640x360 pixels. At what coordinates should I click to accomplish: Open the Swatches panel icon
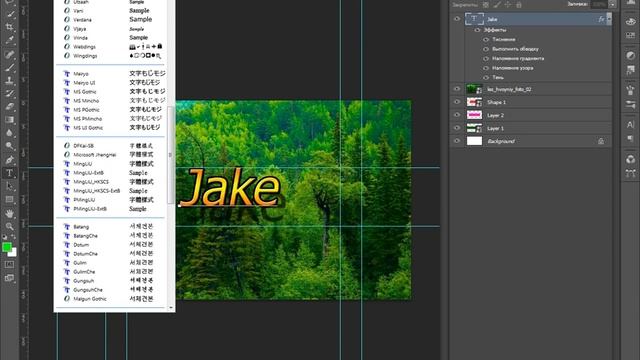pyautogui.click(x=631, y=36)
